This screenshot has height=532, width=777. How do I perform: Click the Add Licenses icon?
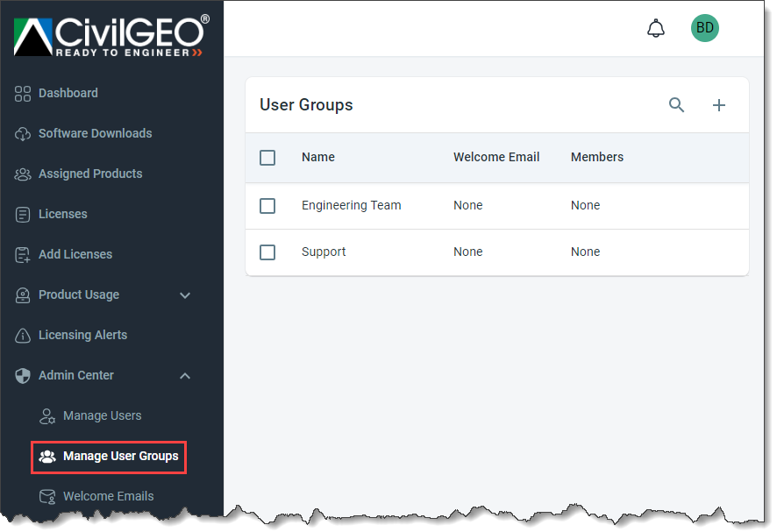tap(23, 255)
